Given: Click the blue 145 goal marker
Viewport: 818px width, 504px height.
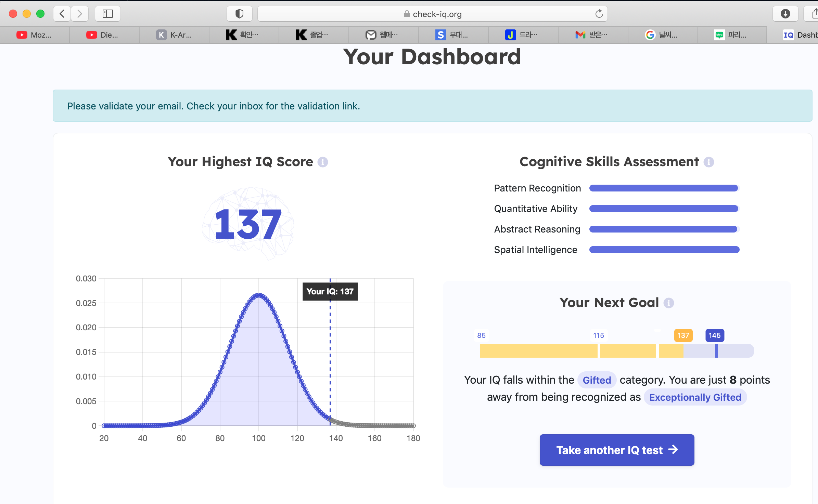Looking at the screenshot, I should pos(715,335).
